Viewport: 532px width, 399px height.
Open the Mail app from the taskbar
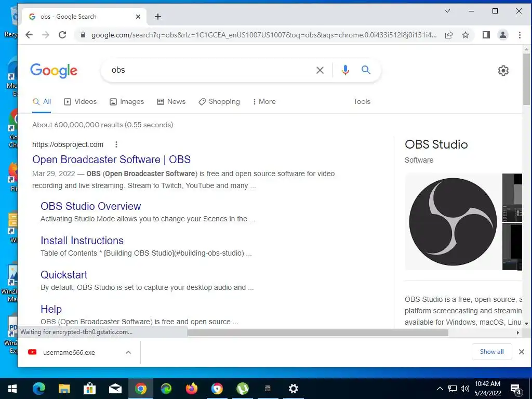[115, 389]
